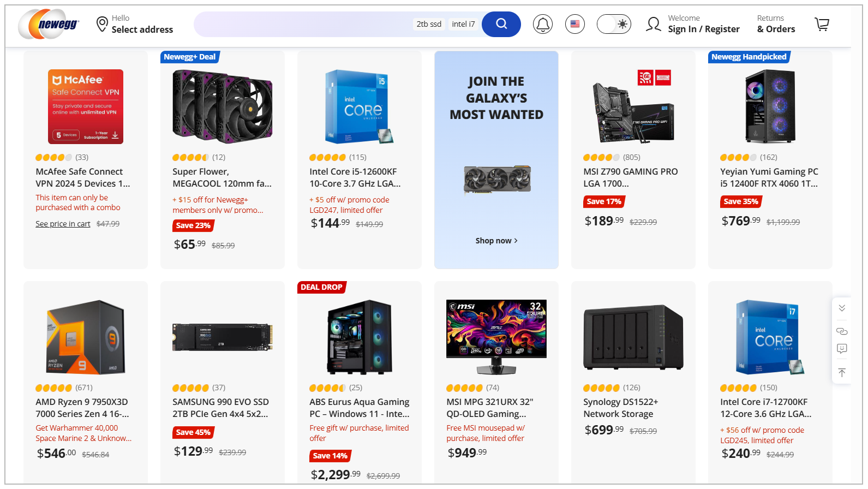
Task: Click the notification bell icon
Action: tap(542, 23)
